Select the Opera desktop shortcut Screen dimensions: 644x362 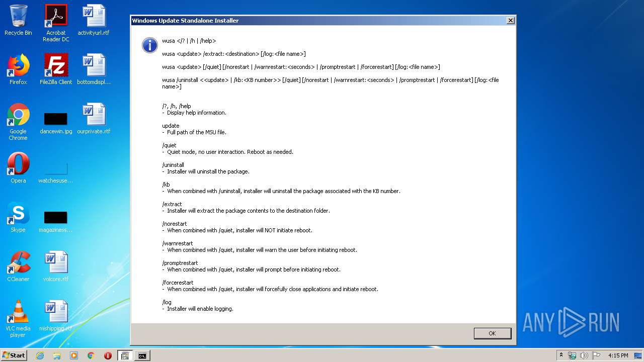tap(18, 168)
